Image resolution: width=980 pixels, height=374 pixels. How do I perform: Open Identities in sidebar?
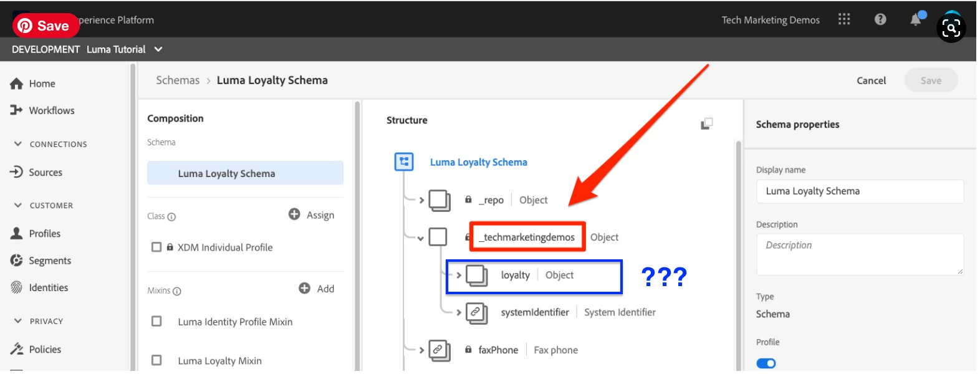pyautogui.click(x=49, y=287)
